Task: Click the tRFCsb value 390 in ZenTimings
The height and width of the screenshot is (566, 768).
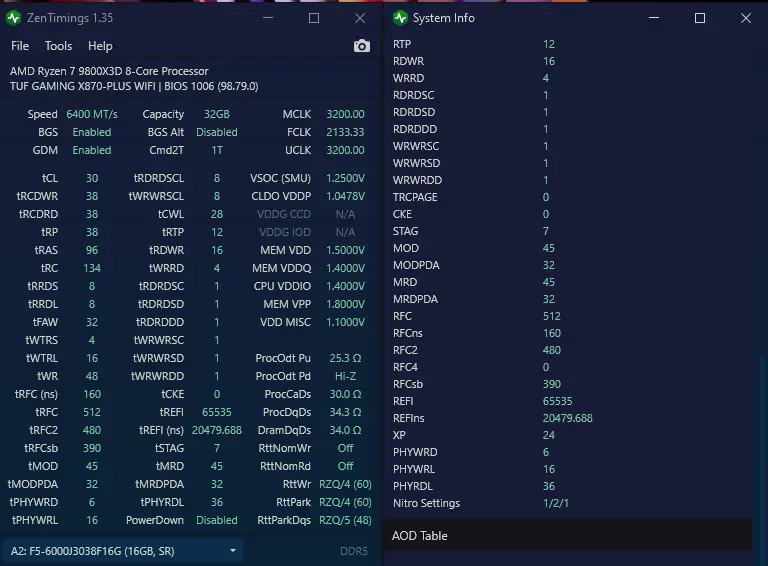Action: tap(92, 448)
